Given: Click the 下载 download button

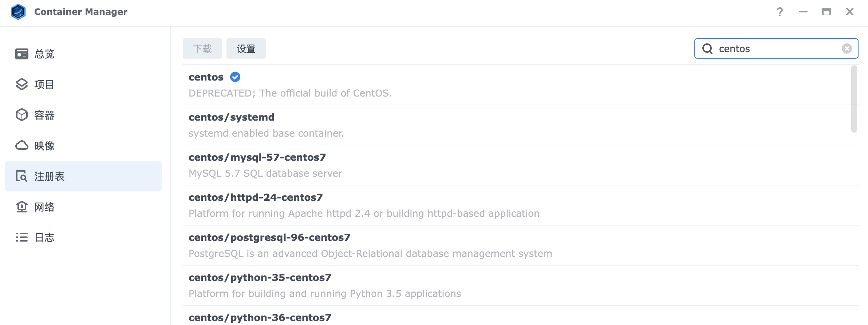Looking at the screenshot, I should click(202, 48).
